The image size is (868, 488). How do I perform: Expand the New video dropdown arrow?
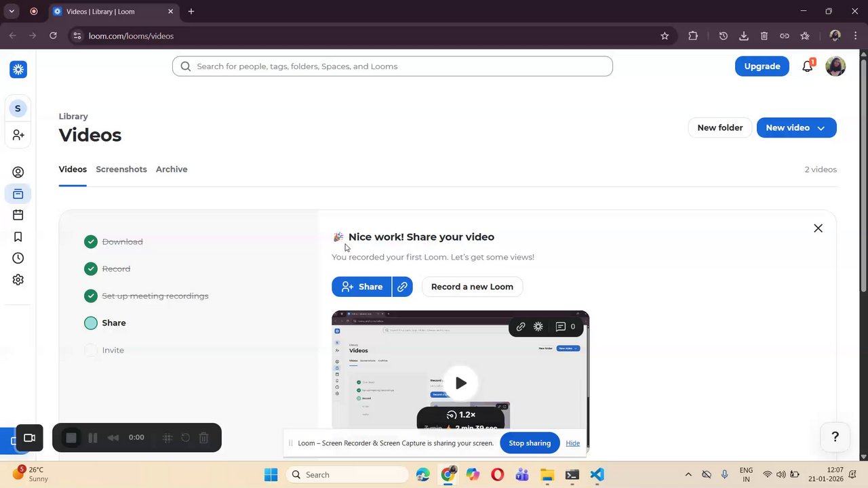click(821, 128)
